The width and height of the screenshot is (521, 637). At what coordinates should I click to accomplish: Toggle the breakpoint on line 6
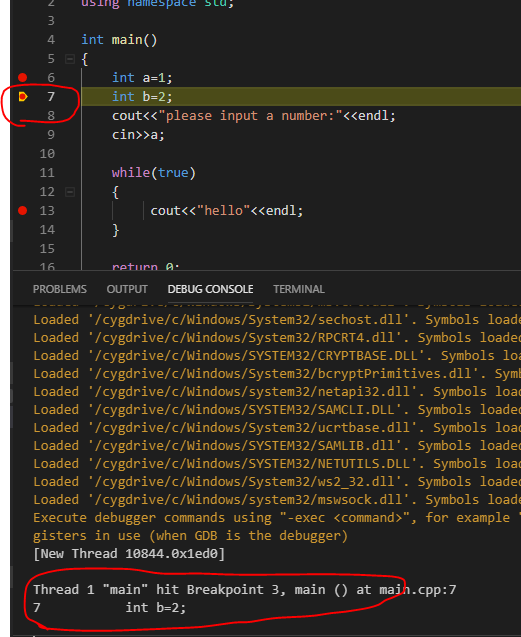coord(23,77)
